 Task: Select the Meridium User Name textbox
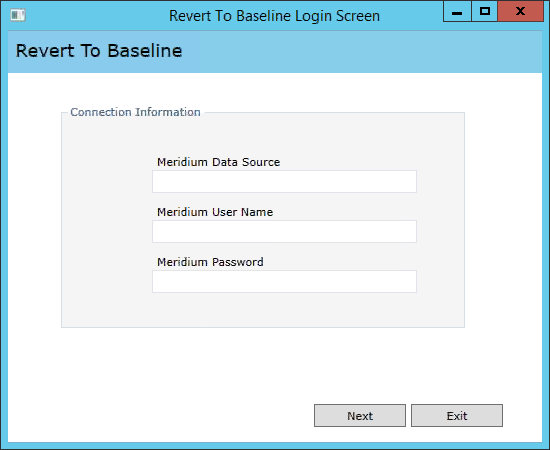point(284,231)
